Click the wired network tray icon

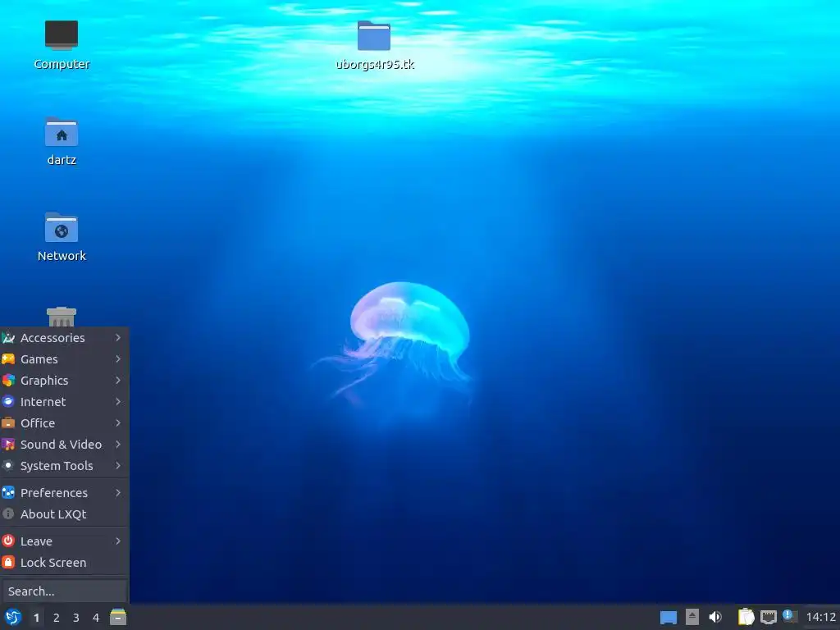point(768,617)
